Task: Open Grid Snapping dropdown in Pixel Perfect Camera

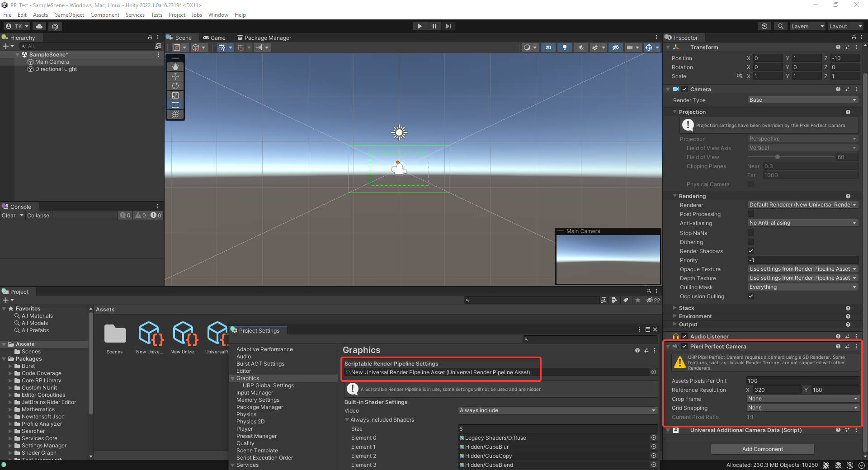Action: tap(803, 408)
